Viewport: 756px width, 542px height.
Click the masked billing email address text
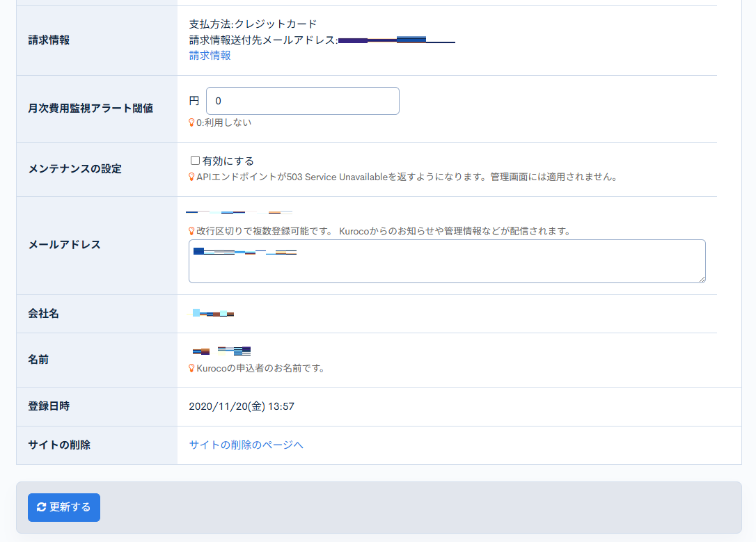click(x=397, y=40)
